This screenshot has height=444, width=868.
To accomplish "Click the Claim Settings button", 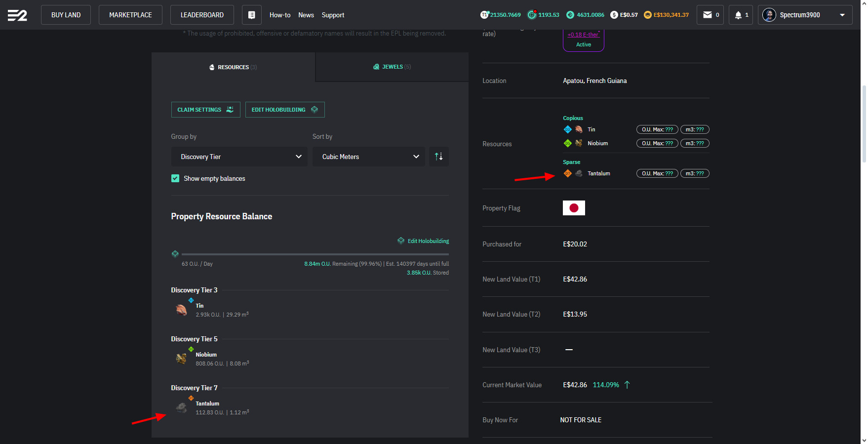I will [x=205, y=110].
